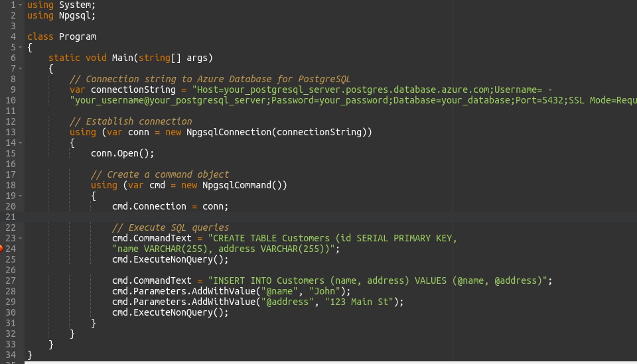The height and width of the screenshot is (364, 637).
Task: Click line number 27 in the gutter
Action: click(x=12, y=280)
